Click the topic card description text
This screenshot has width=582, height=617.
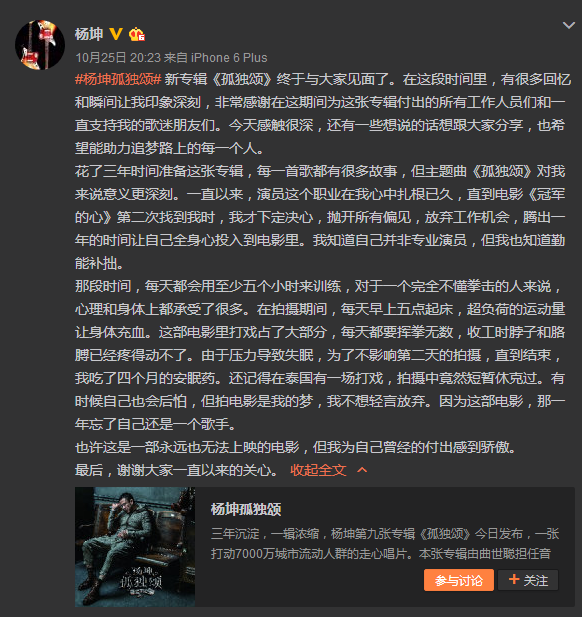384,544
